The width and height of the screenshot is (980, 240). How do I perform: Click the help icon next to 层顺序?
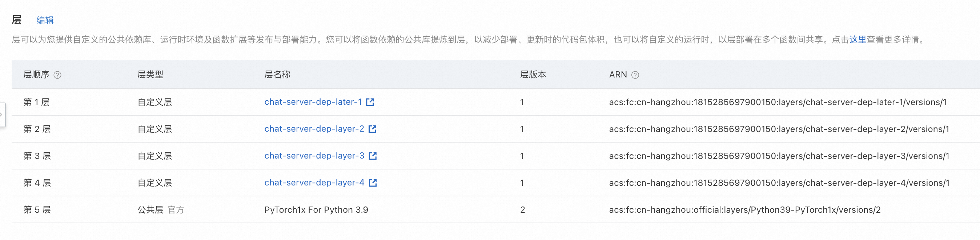point(57,75)
